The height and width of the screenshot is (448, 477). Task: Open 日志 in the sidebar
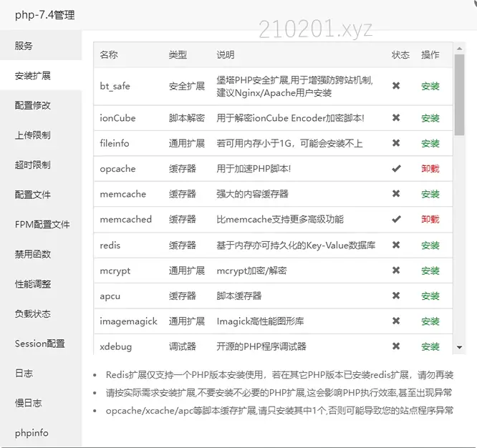click(x=41, y=374)
